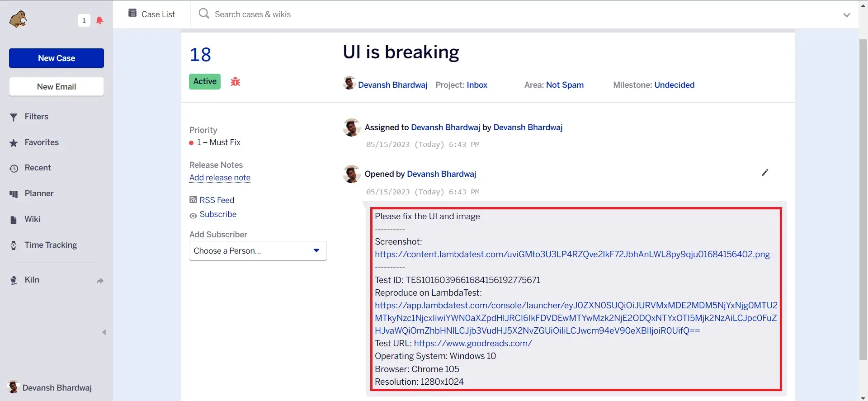Image resolution: width=868 pixels, height=401 pixels.
Task: Toggle the Active status badge
Action: pos(205,81)
